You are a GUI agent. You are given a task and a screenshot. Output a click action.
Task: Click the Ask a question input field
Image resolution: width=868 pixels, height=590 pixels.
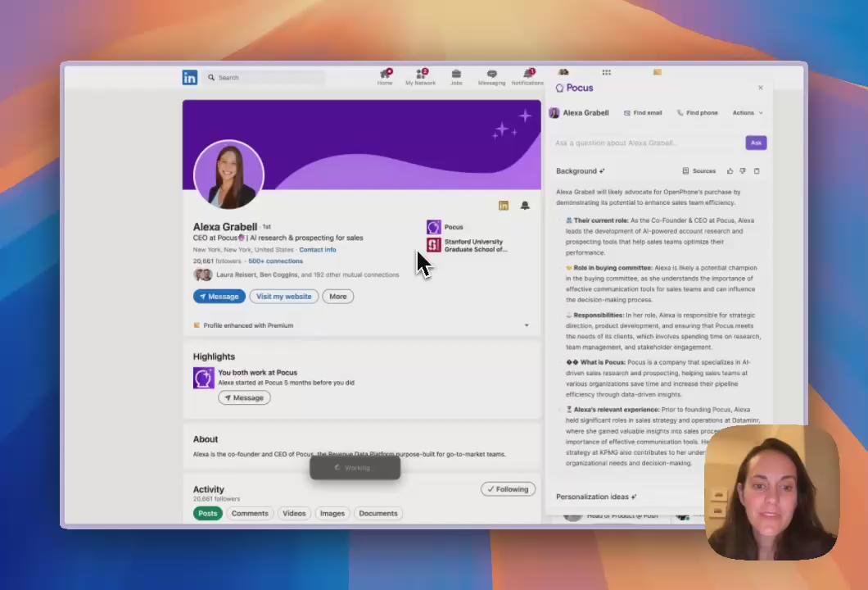[x=648, y=143]
